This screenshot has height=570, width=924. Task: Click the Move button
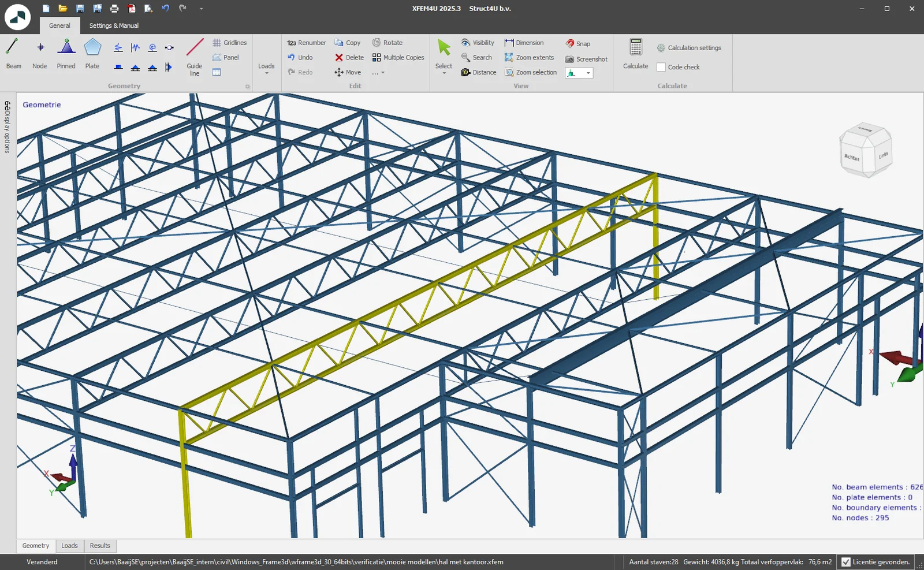(x=348, y=72)
